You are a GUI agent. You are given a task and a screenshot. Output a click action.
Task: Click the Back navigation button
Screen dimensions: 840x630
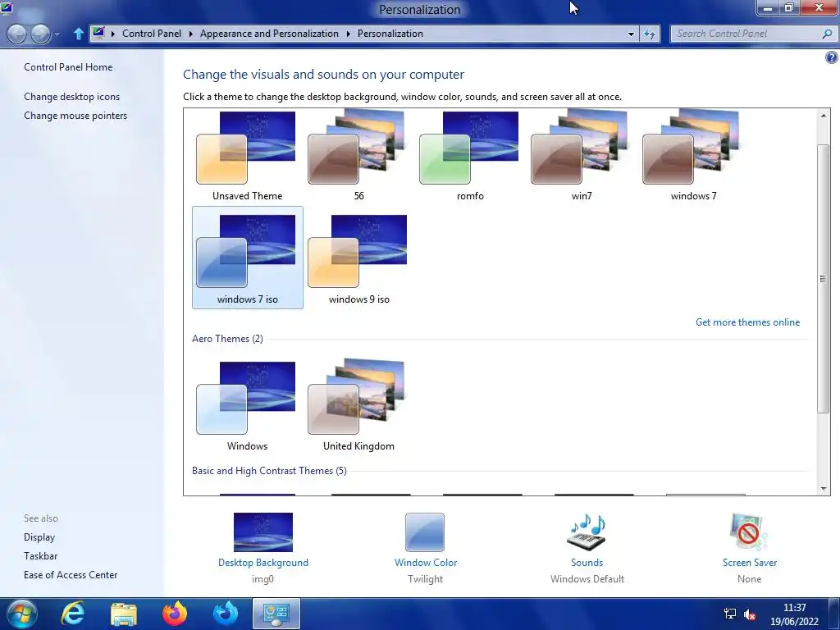(x=16, y=34)
